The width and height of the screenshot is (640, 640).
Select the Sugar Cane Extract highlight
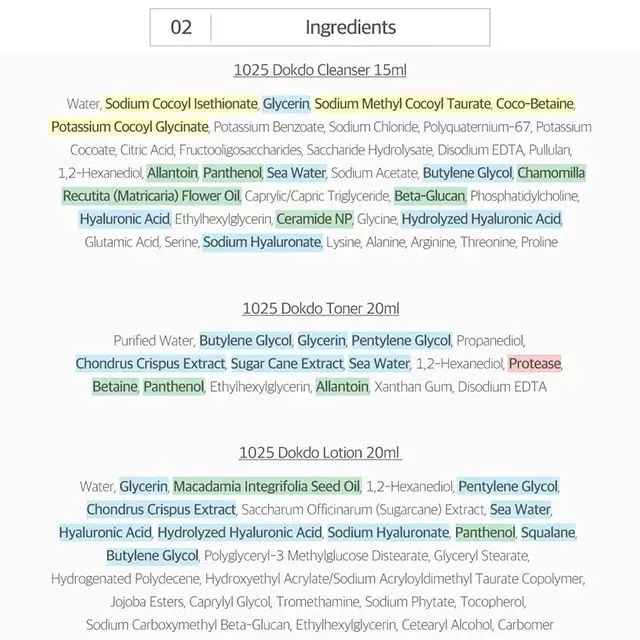(287, 363)
